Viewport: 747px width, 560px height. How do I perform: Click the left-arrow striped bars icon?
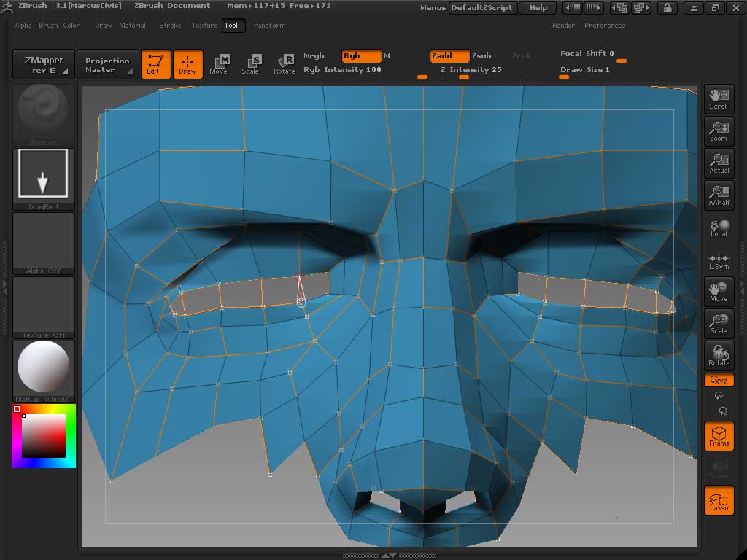[573, 7]
